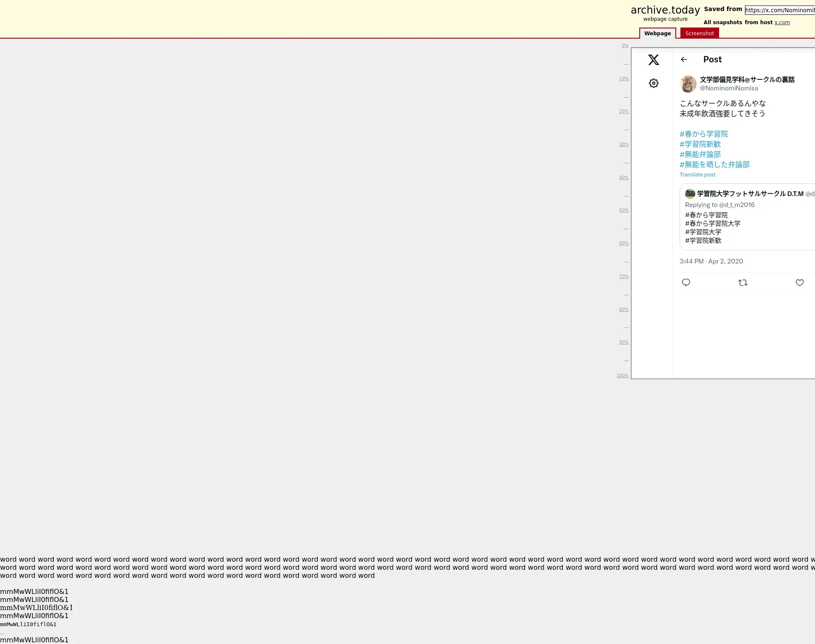Viewport: 815px width, 644px height.
Task: Jump to 100% page position marker
Action: (x=622, y=376)
